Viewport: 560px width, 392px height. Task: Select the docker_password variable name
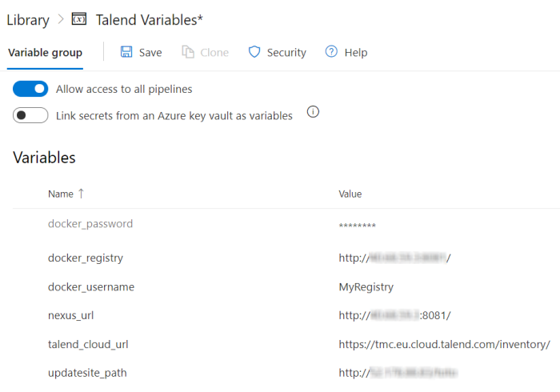(90, 224)
